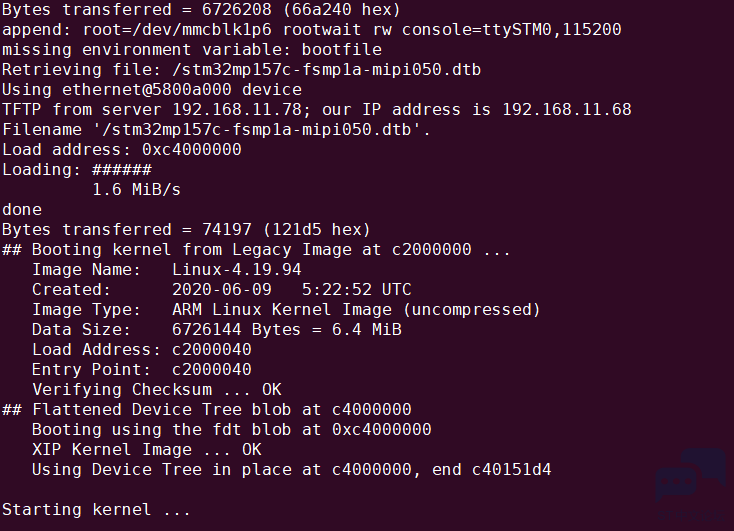Click the 'Linux-4.19.94' image name

pos(237,270)
